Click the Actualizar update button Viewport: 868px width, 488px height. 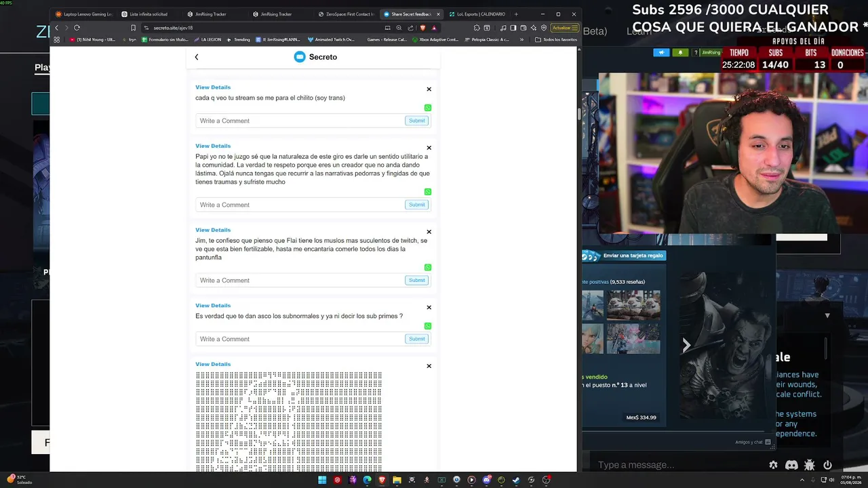[564, 28]
